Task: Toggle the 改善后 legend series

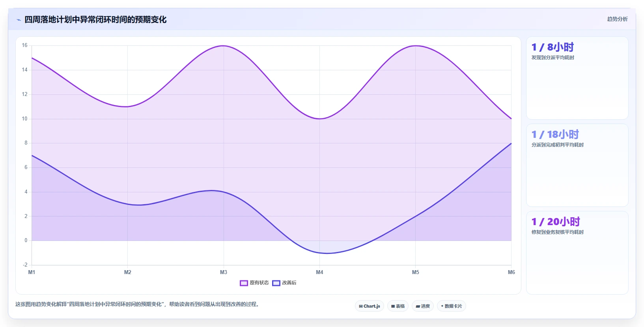Action: [284, 283]
